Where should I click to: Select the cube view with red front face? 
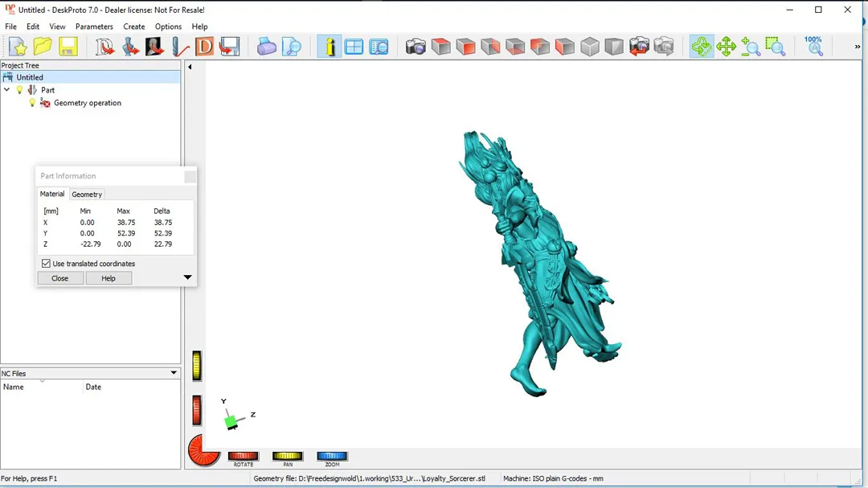pyautogui.click(x=465, y=47)
